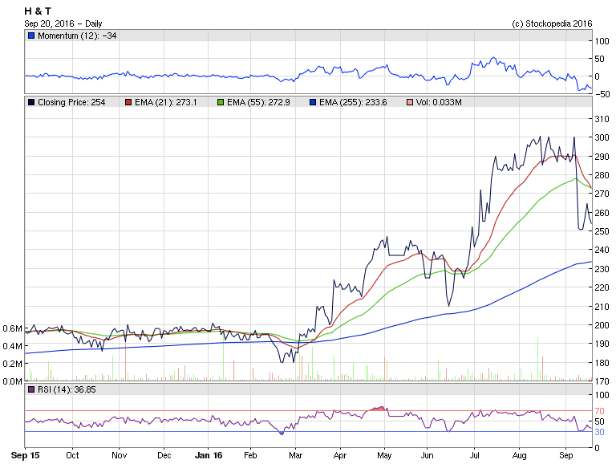Screen dimensions: 616x469
Task: Click the 0.4M volume axis label
Action: pos(12,346)
